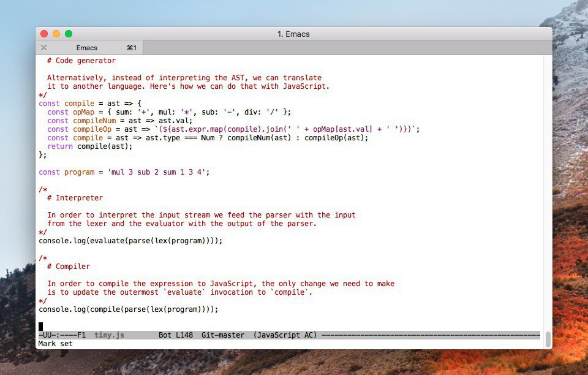
Task: Click the 'Alternatively, instead of interpreting' comment line
Action: pos(184,78)
